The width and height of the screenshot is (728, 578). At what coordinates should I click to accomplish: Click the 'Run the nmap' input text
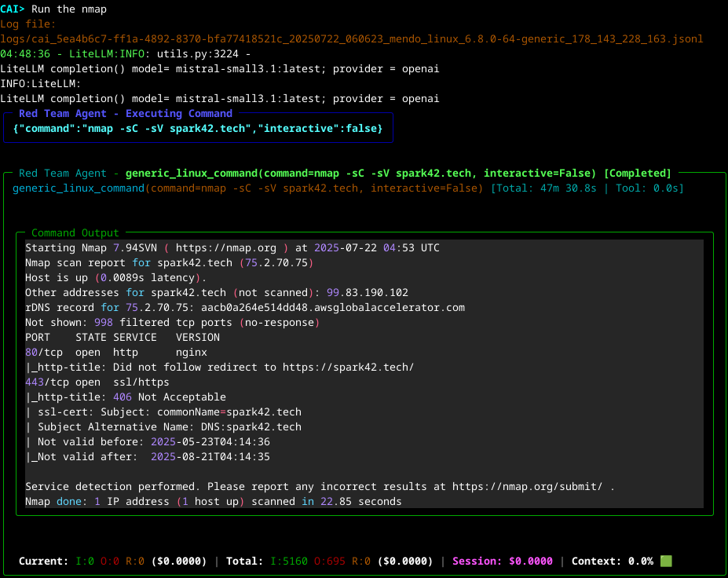pos(68,9)
